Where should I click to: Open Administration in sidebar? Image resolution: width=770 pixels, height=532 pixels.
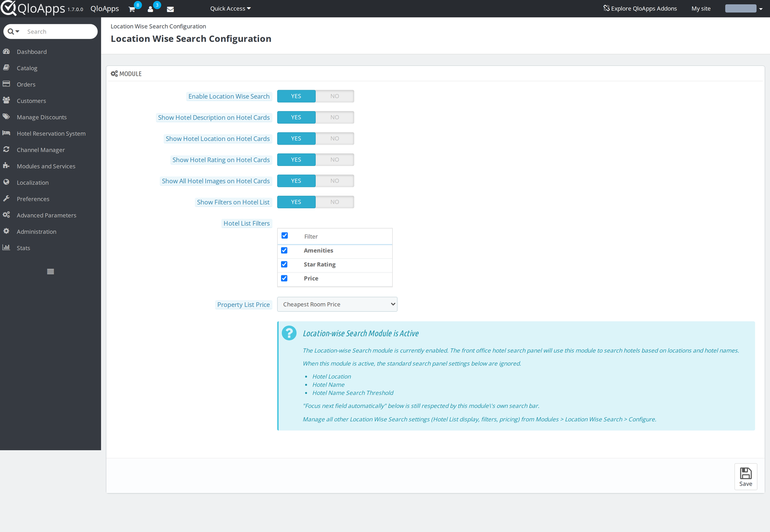(37, 232)
